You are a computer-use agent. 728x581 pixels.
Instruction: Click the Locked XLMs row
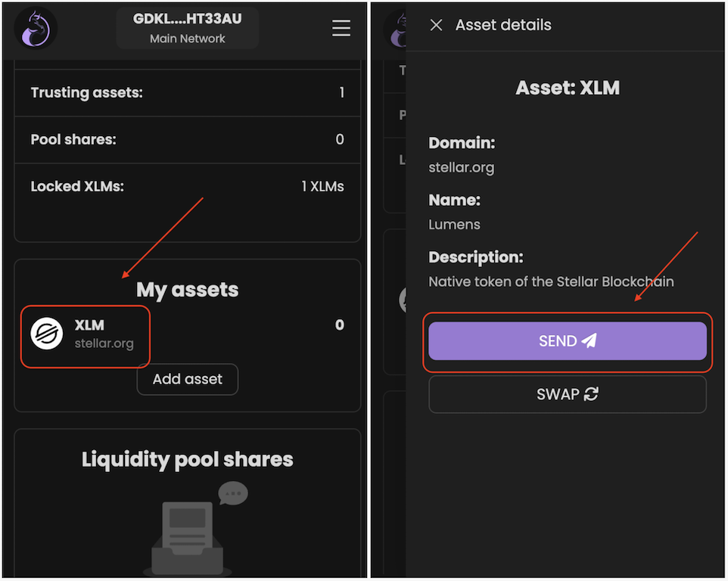(x=187, y=187)
